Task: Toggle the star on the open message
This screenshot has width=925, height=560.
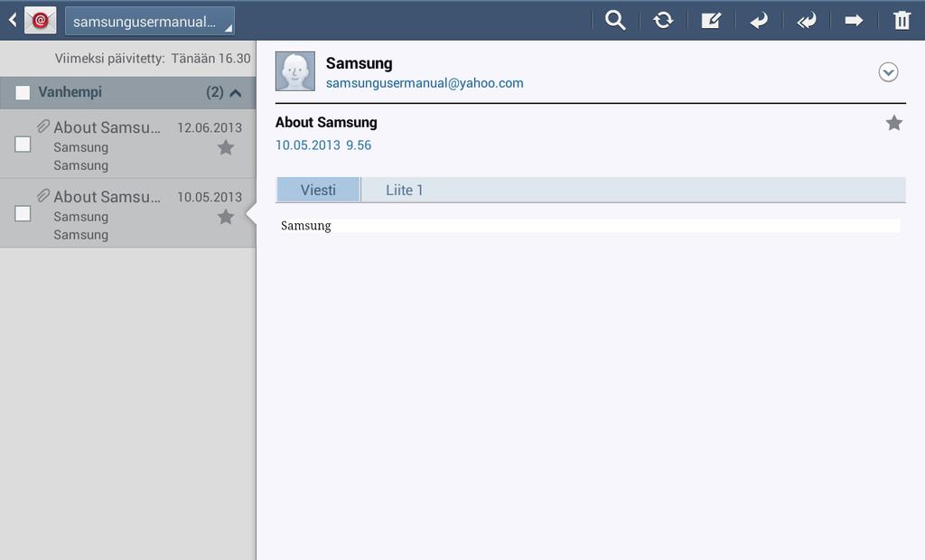Action: click(x=893, y=123)
